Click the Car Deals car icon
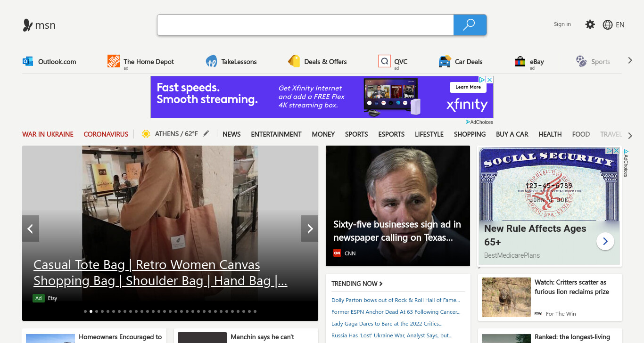Viewport: 644px width, 343px height. (445, 61)
